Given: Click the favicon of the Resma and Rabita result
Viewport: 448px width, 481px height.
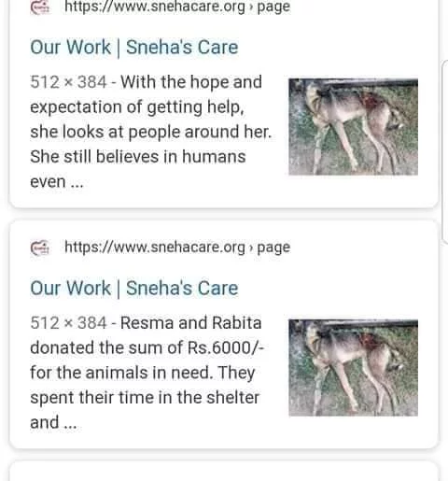Looking at the screenshot, I should [40, 248].
